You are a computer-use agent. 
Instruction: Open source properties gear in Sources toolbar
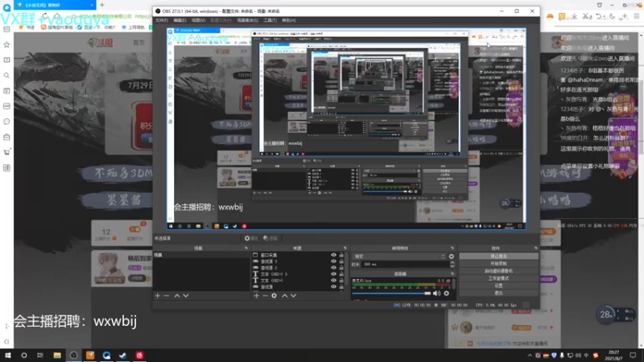(x=274, y=295)
